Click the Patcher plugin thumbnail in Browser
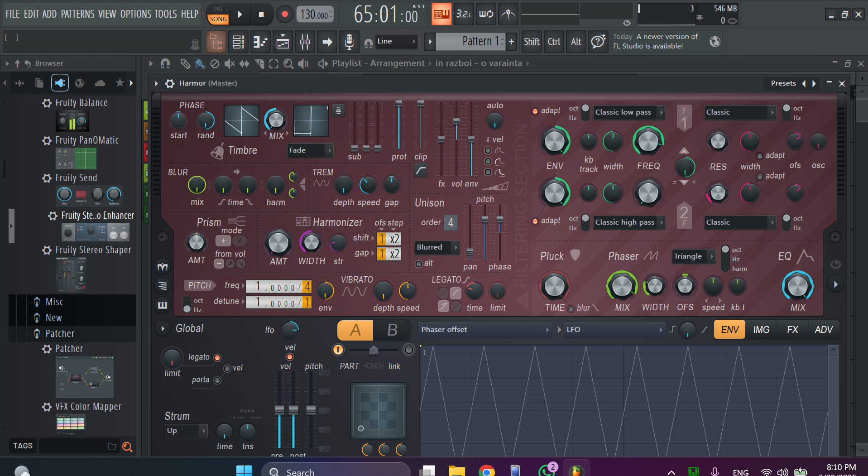Viewport: 868px width, 476px height. (x=85, y=377)
